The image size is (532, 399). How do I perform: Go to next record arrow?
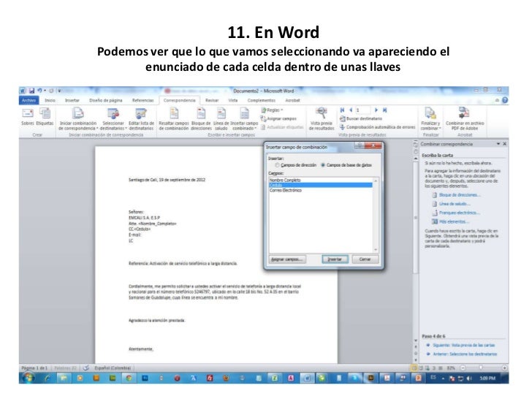(376, 110)
